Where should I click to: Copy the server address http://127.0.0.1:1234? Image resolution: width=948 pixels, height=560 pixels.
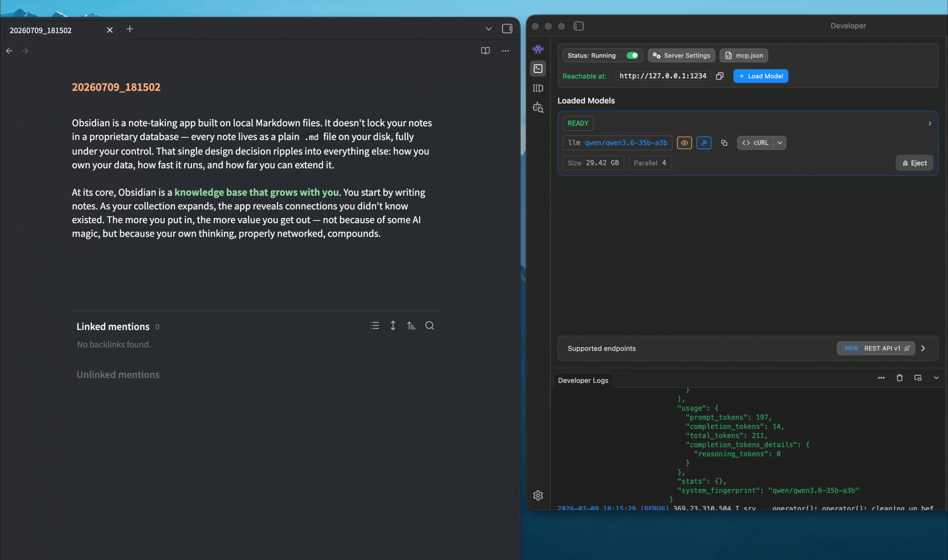pyautogui.click(x=719, y=76)
